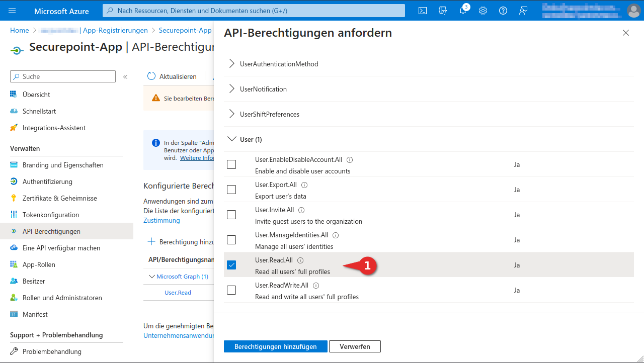644x363 pixels.
Task: Focus the sidebar Suche field
Action: pos(63,76)
